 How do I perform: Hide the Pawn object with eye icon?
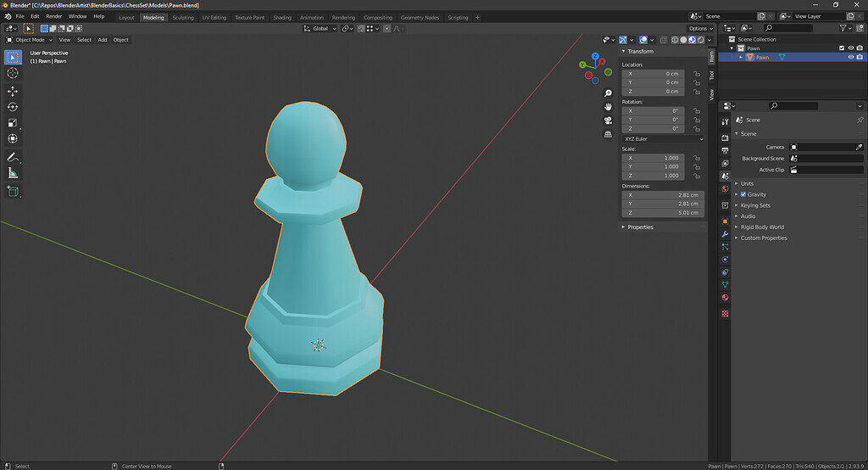[850, 58]
